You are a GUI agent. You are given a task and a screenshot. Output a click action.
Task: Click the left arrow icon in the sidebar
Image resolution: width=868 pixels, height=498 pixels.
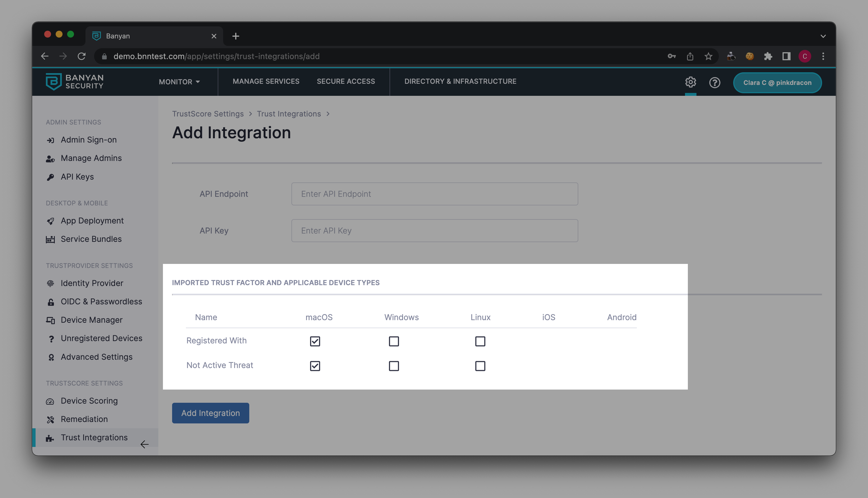pos(144,444)
